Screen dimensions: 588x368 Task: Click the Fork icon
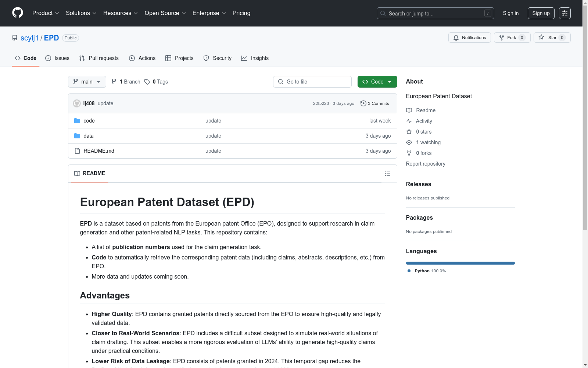coord(502,38)
